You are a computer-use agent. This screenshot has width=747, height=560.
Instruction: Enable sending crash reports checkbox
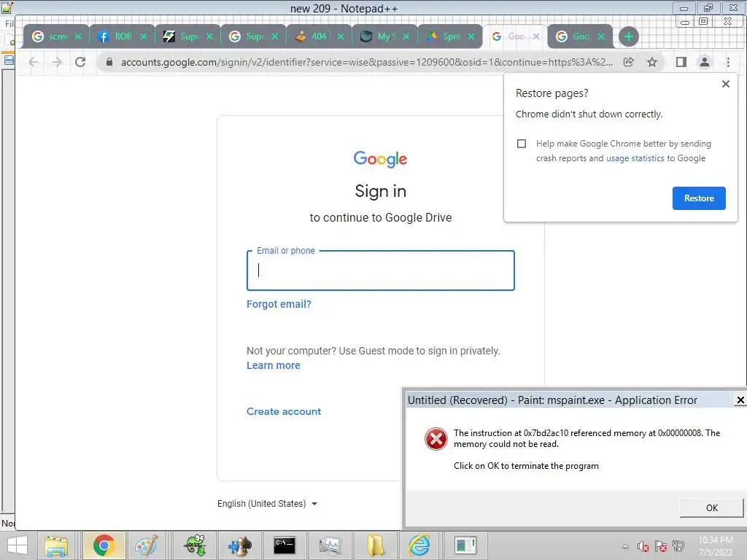(522, 144)
